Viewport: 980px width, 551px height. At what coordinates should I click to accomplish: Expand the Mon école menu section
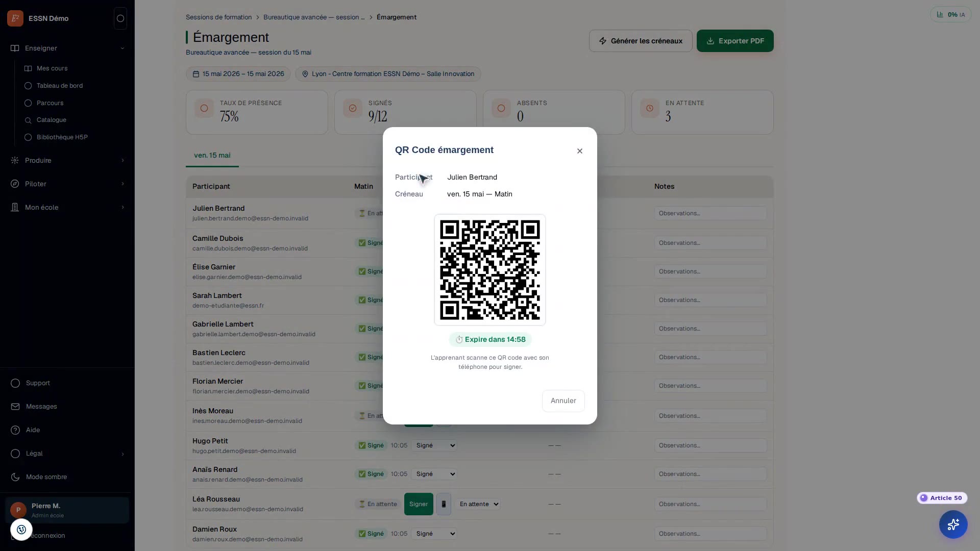coord(67,207)
